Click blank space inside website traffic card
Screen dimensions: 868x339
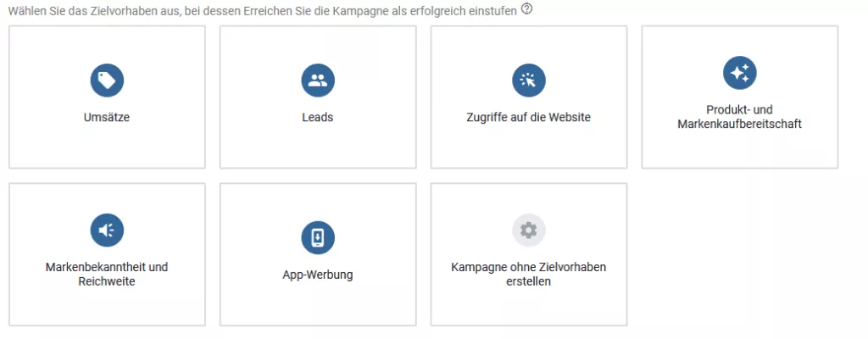(529, 147)
